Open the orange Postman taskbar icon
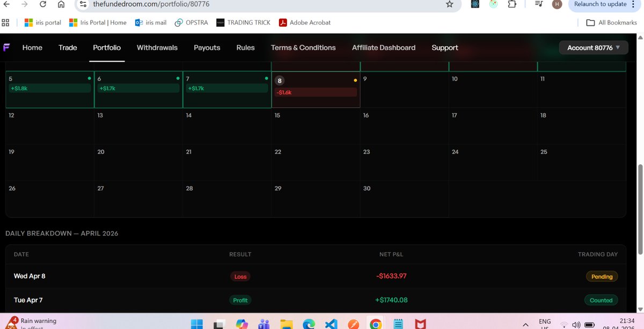Viewport: 644px width, 329px height. pyautogui.click(x=354, y=324)
